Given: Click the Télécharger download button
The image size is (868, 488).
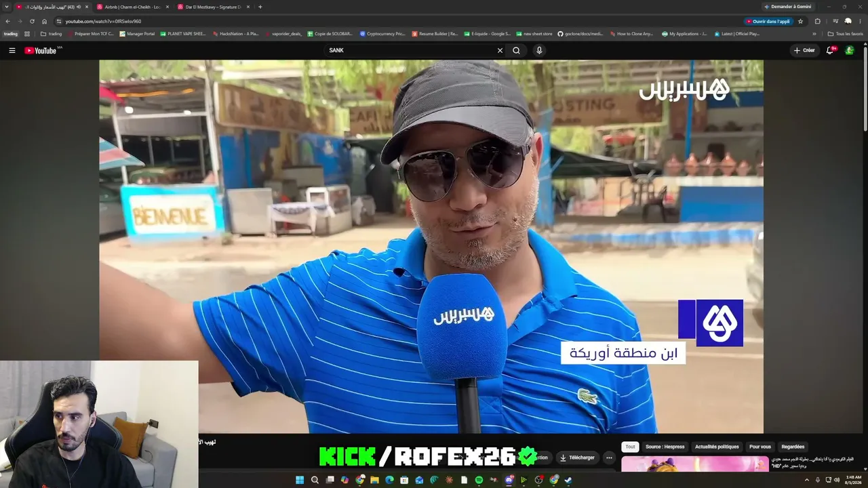Looking at the screenshot, I should (577, 457).
